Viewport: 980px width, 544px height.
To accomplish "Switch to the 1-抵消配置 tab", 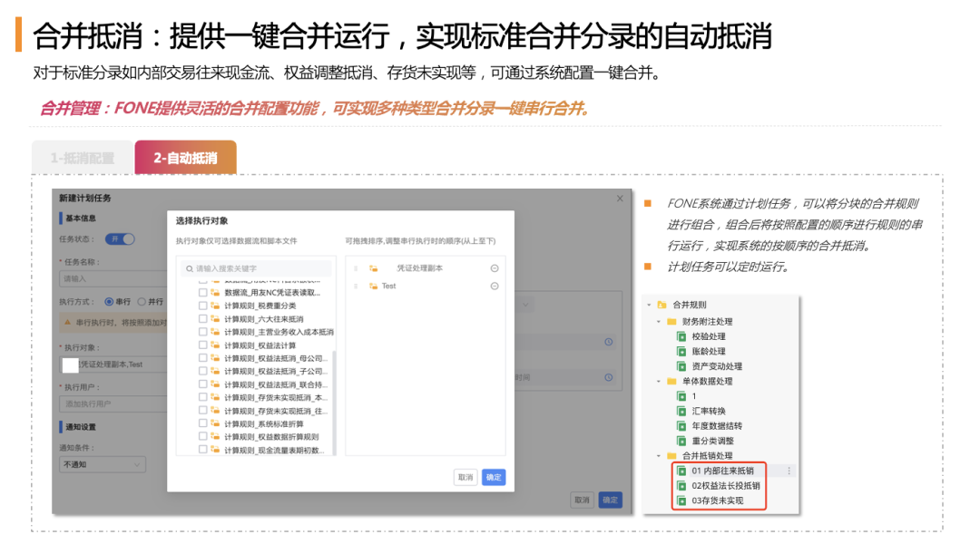I will (x=82, y=156).
